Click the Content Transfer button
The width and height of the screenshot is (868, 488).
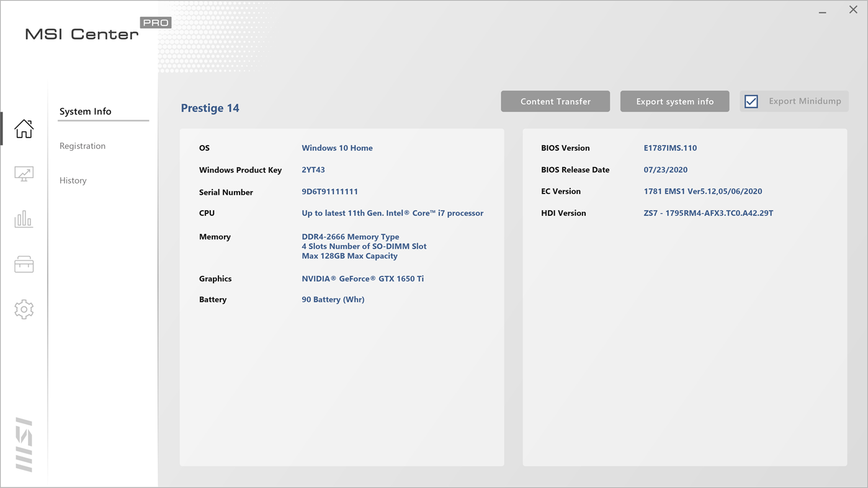555,101
